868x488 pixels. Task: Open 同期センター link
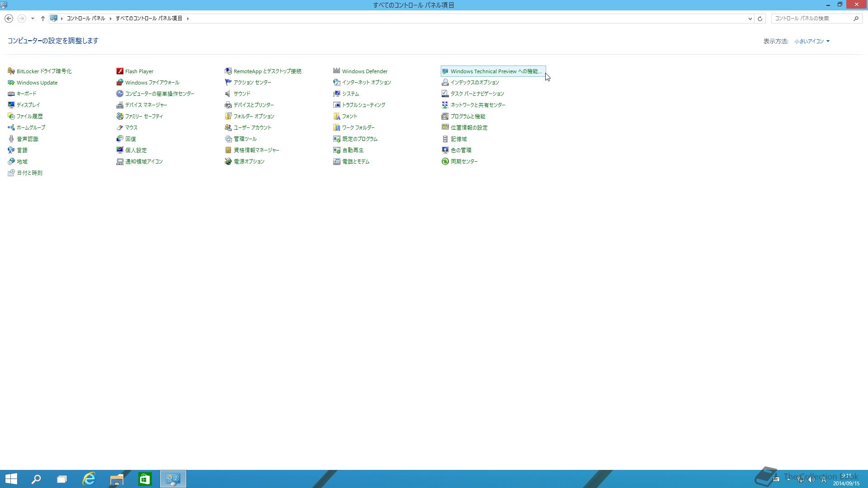[464, 161]
